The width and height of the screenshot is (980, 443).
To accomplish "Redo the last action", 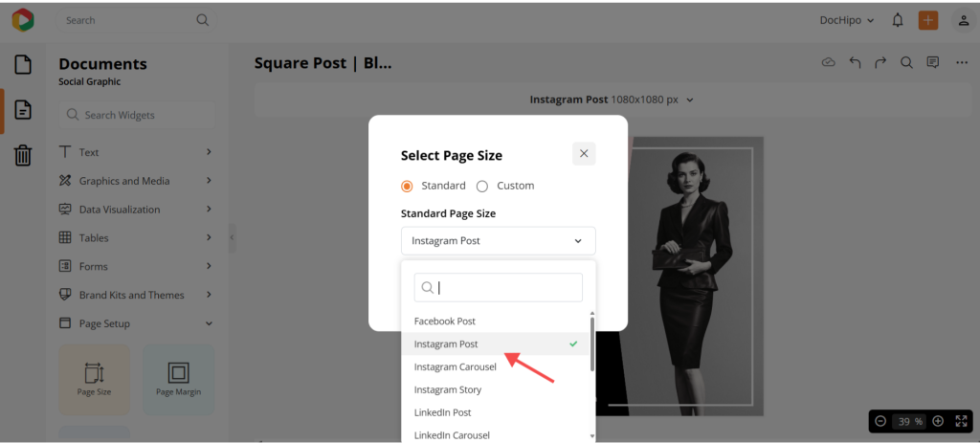I will 880,62.
